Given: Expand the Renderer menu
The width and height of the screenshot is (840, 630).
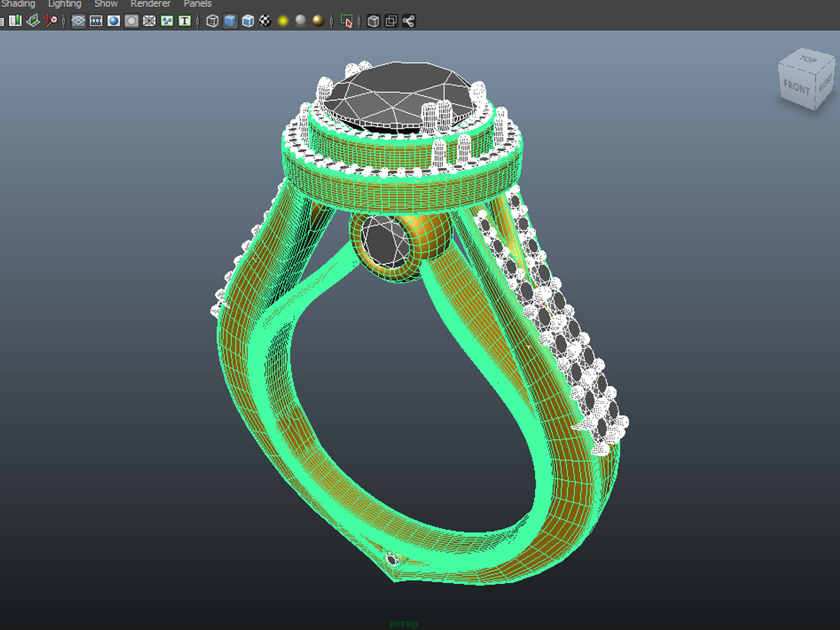Looking at the screenshot, I should pyautogui.click(x=150, y=4).
